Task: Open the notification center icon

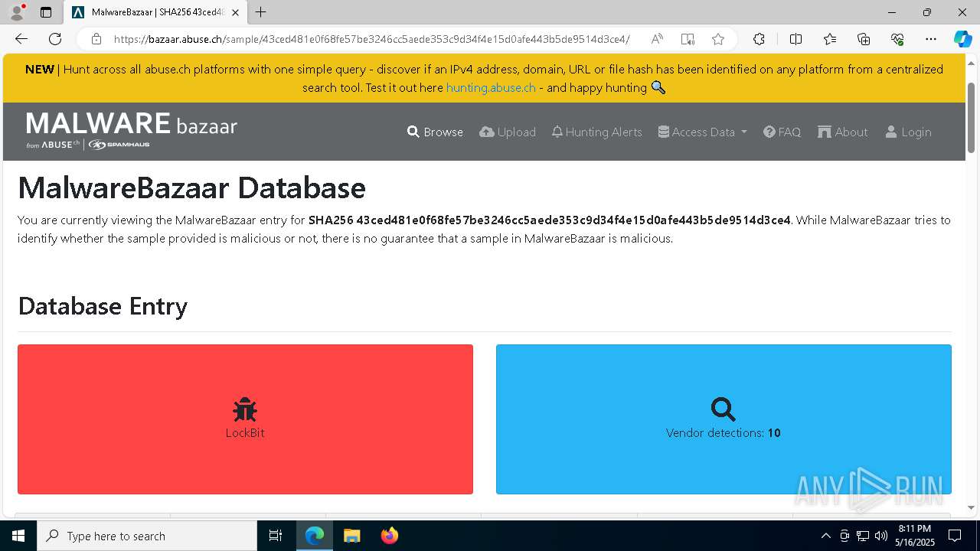Action: click(x=955, y=536)
